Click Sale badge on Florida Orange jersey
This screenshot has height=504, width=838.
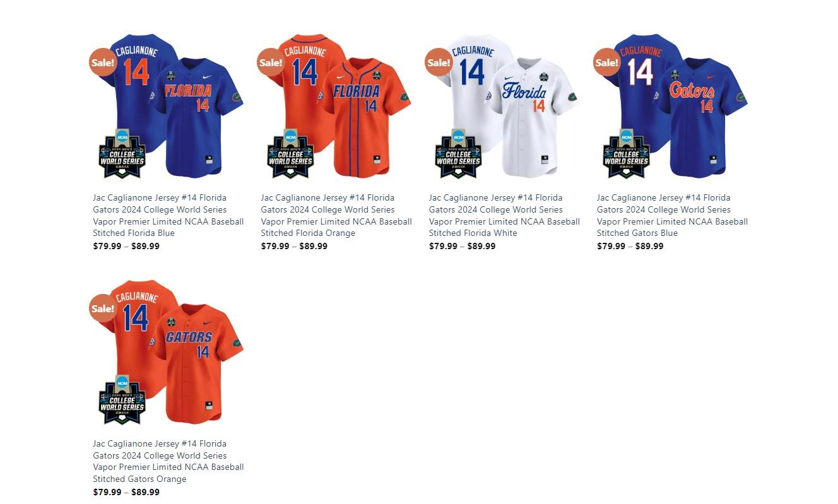point(271,62)
